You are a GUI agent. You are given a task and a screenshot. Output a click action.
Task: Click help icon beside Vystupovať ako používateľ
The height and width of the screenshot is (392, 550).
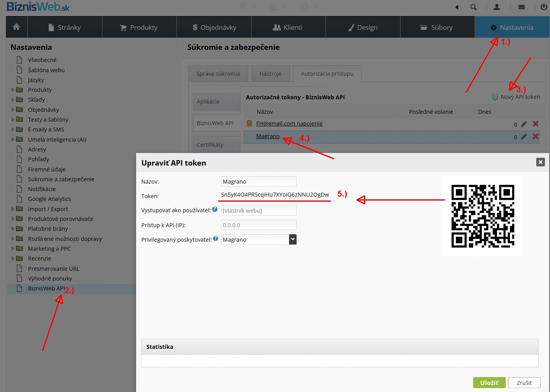pos(215,210)
